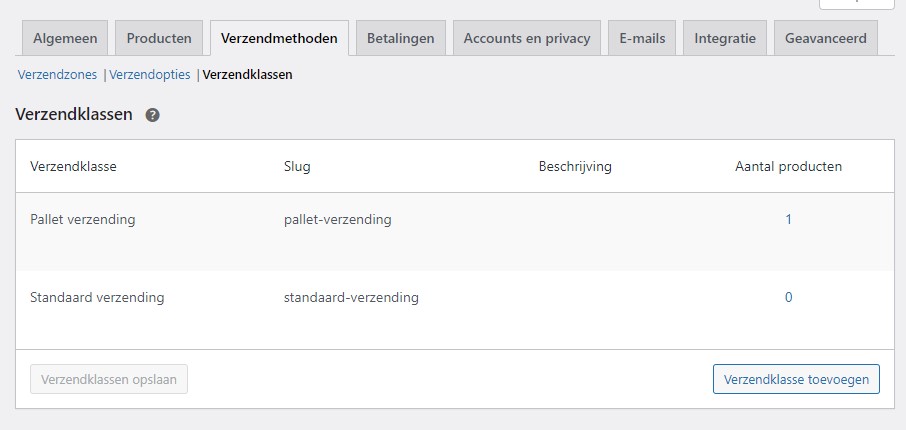The height and width of the screenshot is (430, 906).
Task: Click the Verzendklasse toevoegen button
Action: click(x=796, y=379)
